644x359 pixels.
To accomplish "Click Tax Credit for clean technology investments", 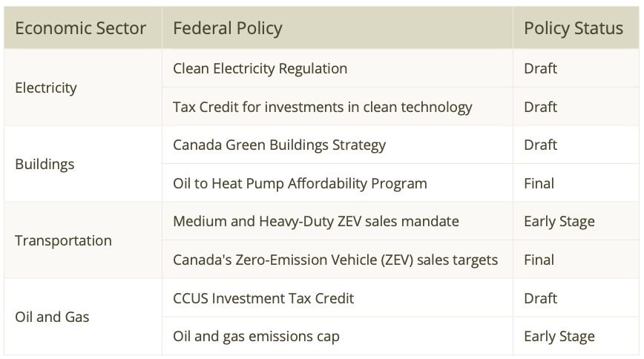I will pyautogui.click(x=323, y=107).
